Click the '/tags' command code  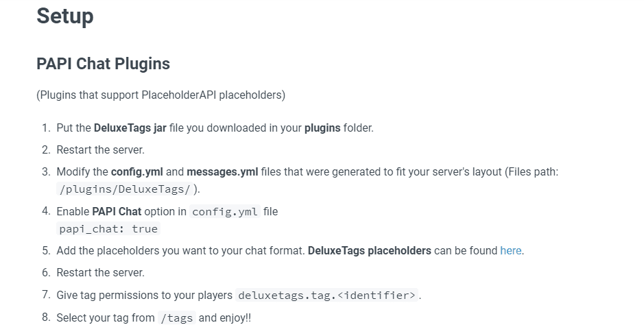(177, 317)
